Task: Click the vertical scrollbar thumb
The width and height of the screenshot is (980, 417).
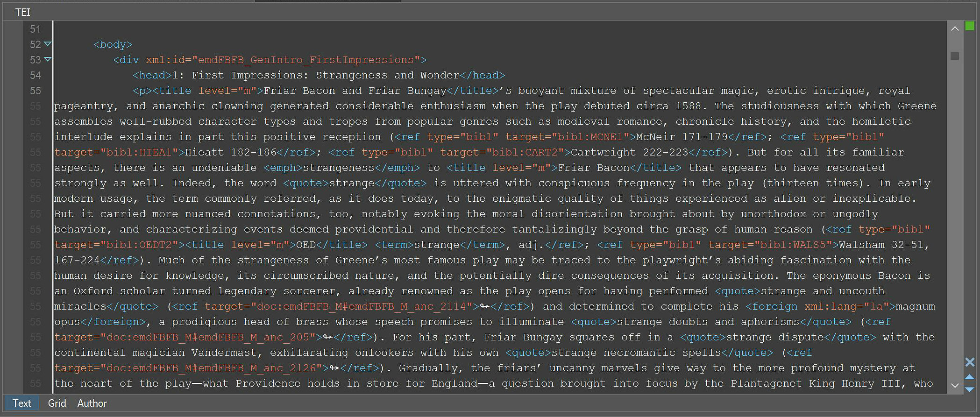Action: click(955, 56)
